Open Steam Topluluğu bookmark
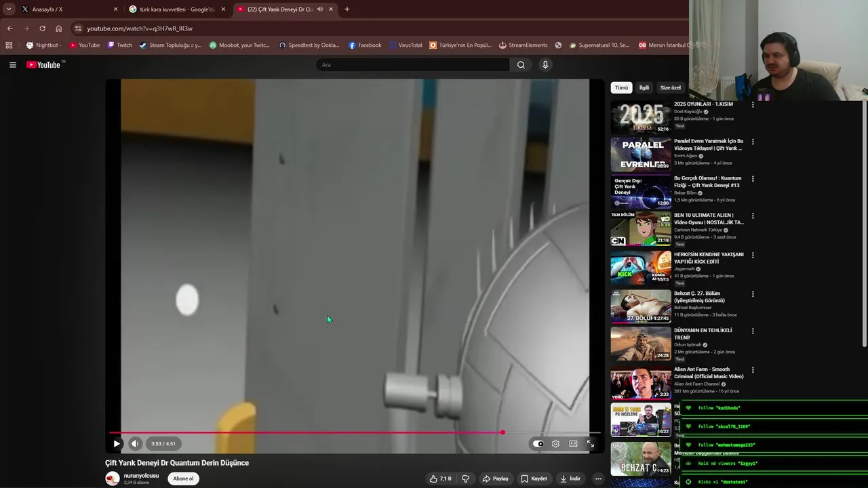The image size is (868, 488). coord(170,45)
